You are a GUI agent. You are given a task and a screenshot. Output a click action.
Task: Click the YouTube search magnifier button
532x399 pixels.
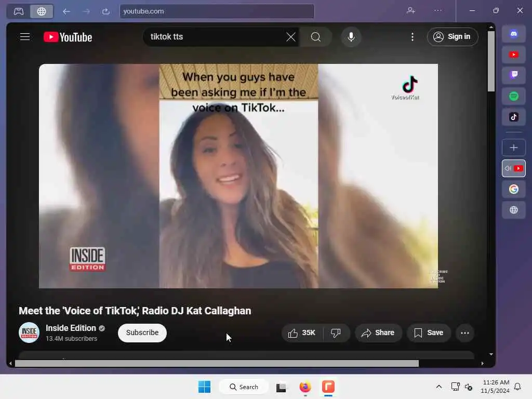coord(315,37)
